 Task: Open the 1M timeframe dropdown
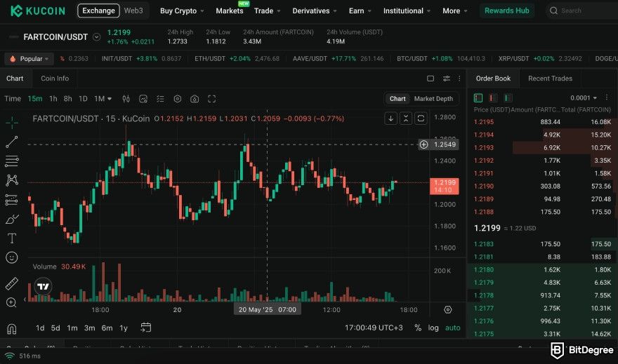pos(103,99)
